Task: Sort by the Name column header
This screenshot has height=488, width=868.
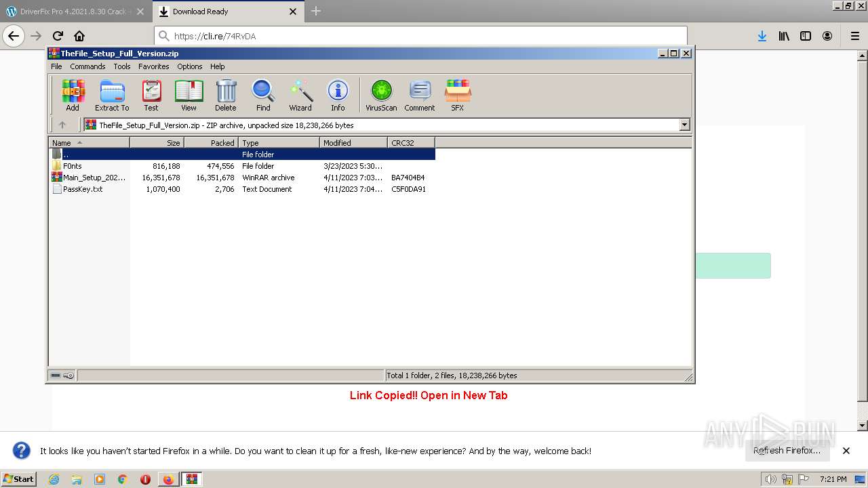Action: pyautogui.click(x=89, y=142)
